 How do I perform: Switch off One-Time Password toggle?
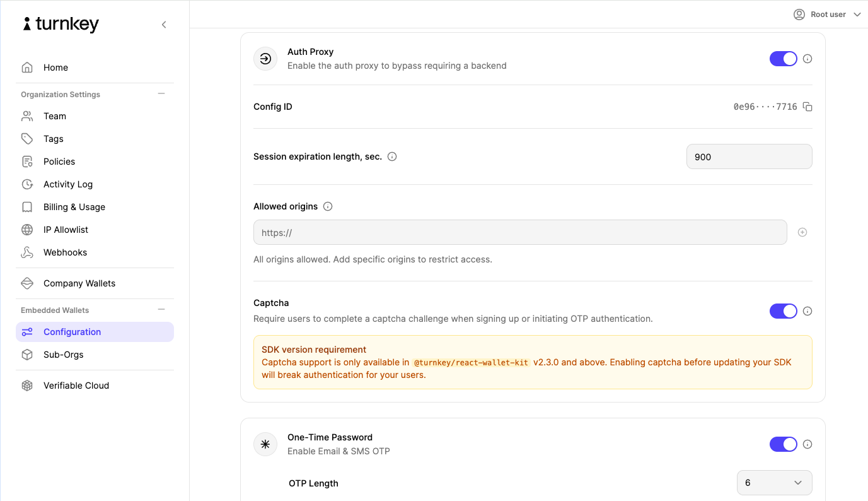(x=784, y=444)
